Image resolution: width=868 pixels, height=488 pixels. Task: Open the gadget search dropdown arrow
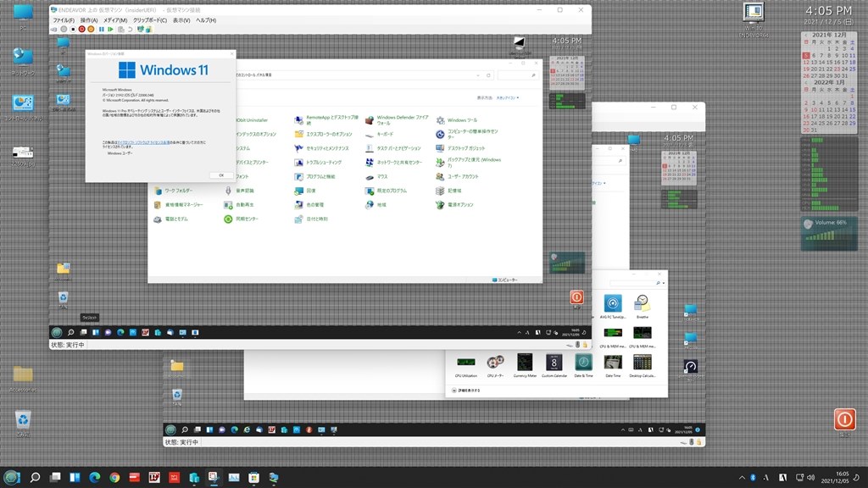pos(664,283)
